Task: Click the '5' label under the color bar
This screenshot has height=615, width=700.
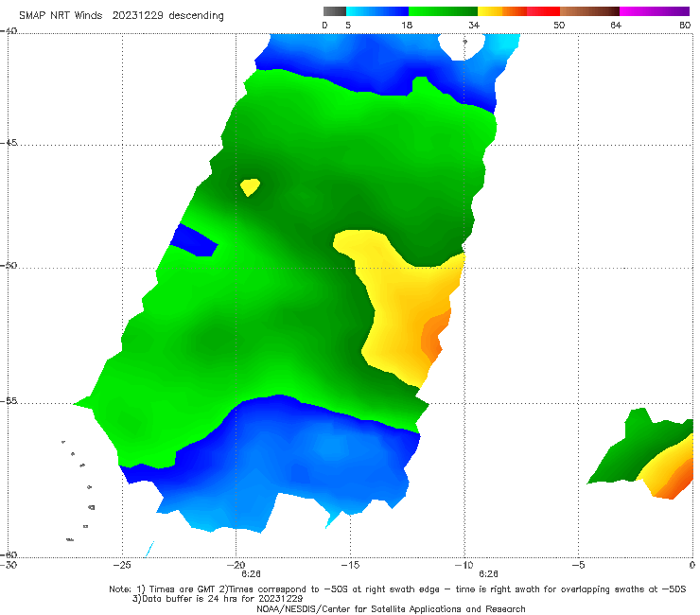Action: (x=348, y=25)
